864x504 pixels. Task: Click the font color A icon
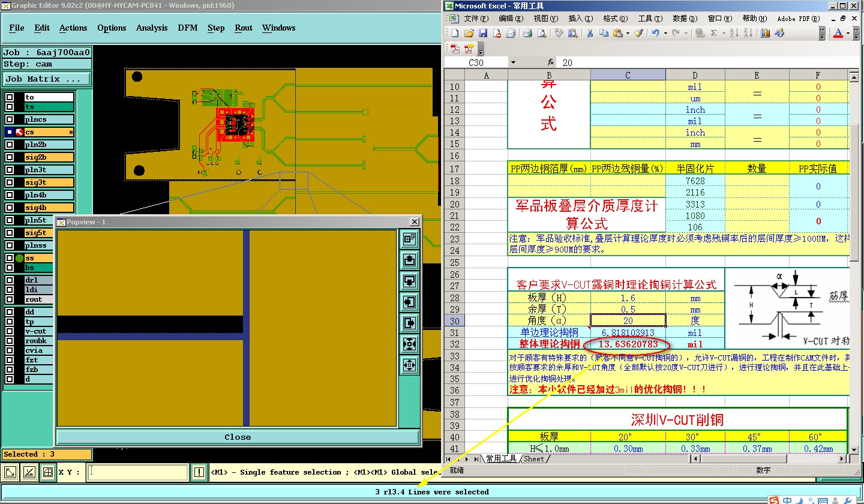point(838,34)
